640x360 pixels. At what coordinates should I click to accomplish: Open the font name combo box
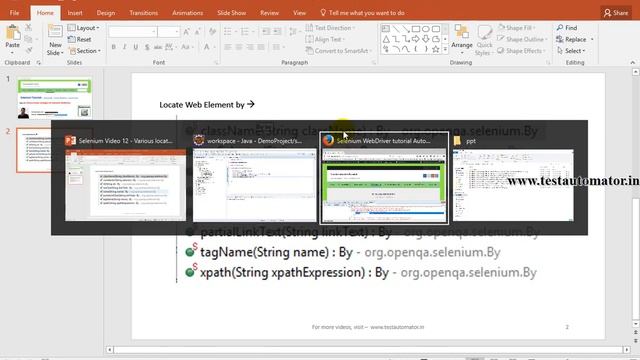(133, 32)
